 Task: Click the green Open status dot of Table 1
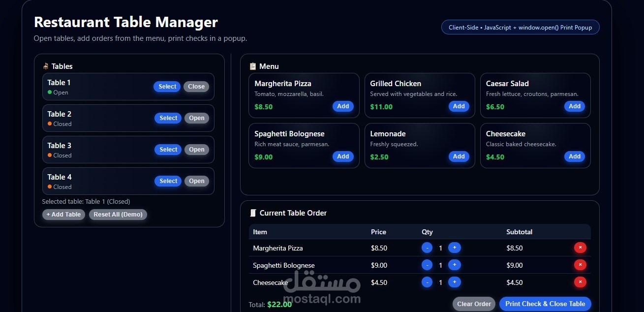coord(50,92)
